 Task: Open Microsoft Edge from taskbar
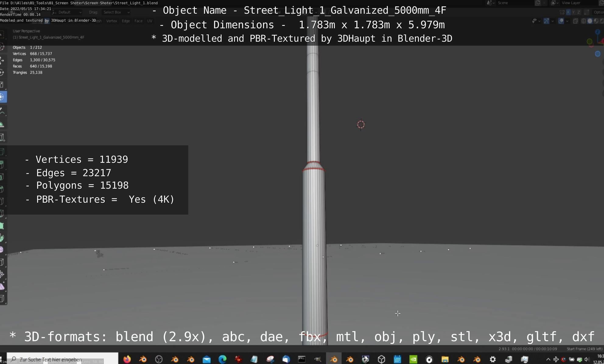coord(223,359)
